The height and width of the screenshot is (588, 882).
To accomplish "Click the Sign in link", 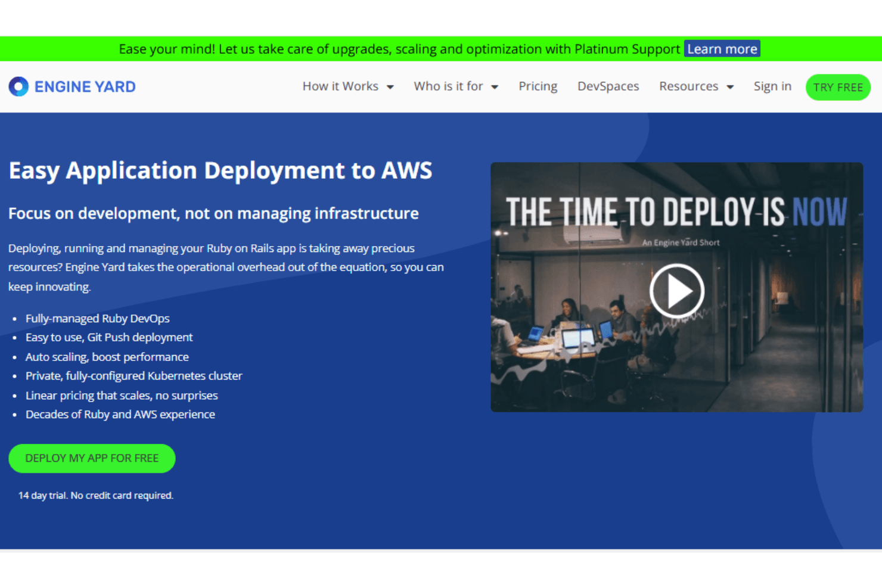I will coord(772,86).
